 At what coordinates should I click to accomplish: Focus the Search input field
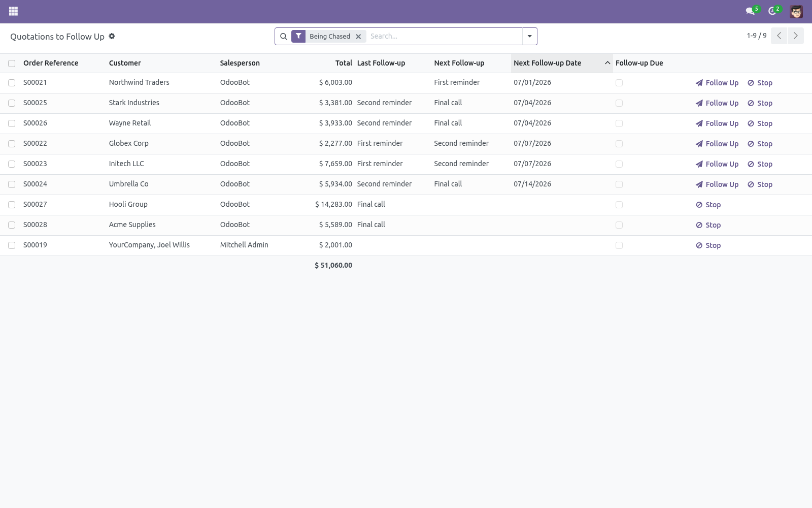pyautogui.click(x=444, y=36)
